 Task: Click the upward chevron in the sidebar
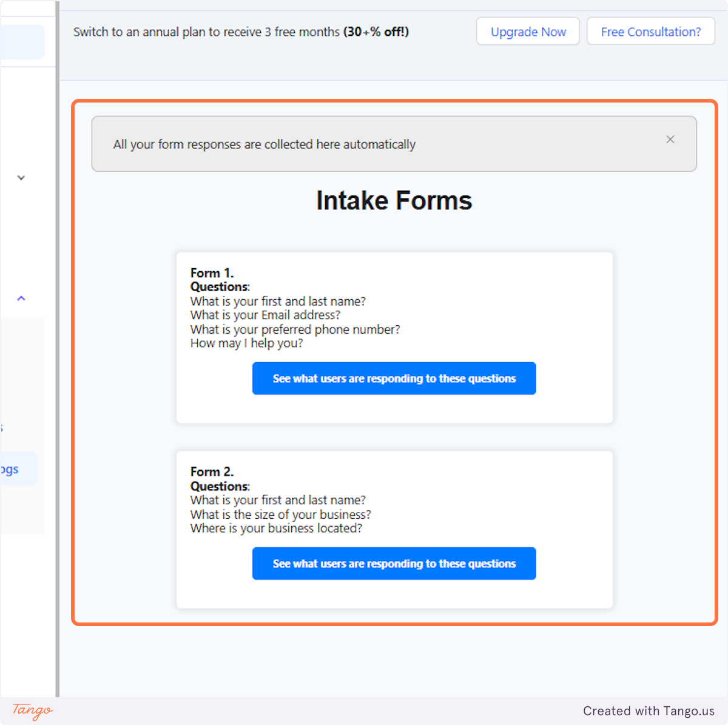click(x=21, y=298)
